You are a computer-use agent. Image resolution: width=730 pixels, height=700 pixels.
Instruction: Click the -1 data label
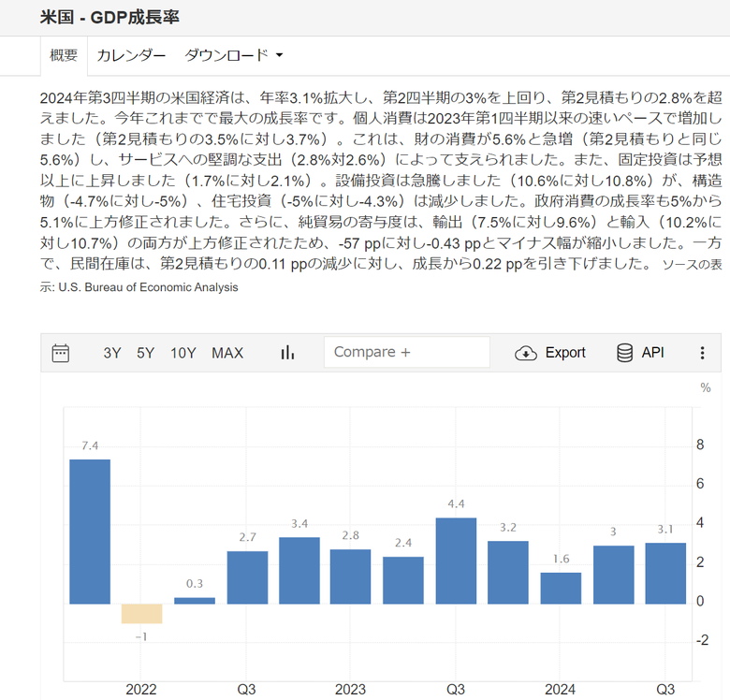[x=141, y=636]
